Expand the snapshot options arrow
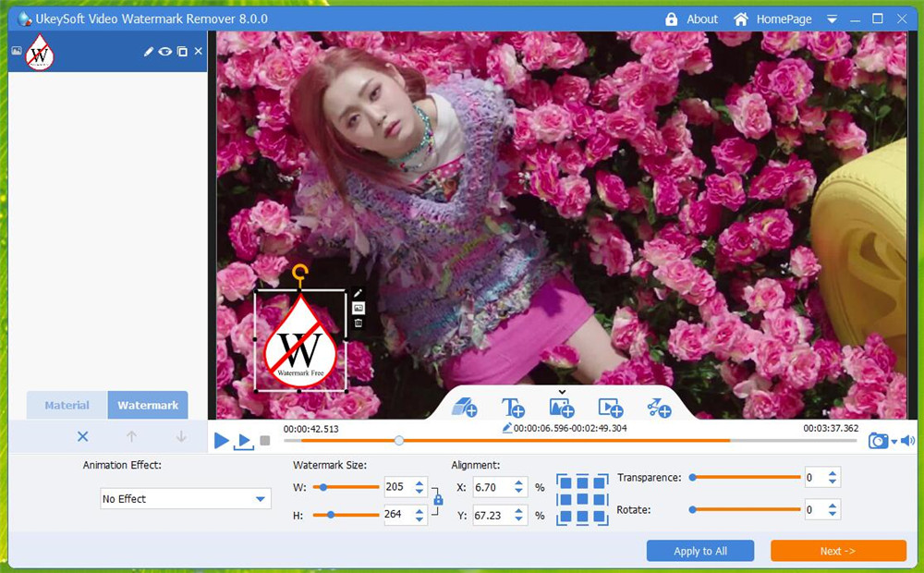Image resolution: width=924 pixels, height=573 pixels. [x=894, y=442]
